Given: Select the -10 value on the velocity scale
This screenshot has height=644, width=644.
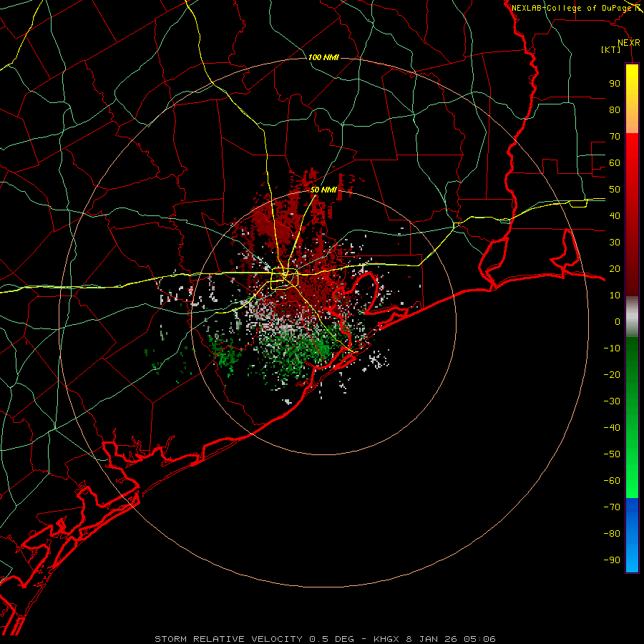Looking at the screenshot, I should pyautogui.click(x=612, y=348).
